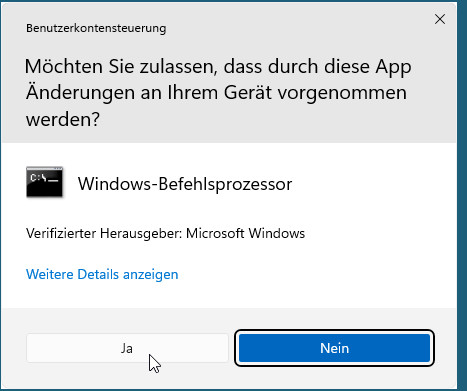Close the Benutzerkontensteuerung dialog with X

(x=440, y=19)
